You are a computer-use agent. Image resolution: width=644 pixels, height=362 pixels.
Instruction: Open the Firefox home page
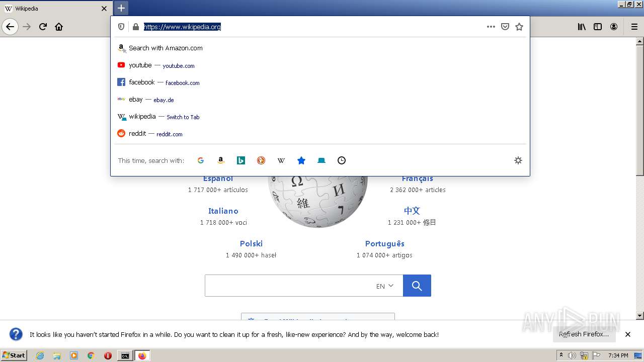click(59, 27)
